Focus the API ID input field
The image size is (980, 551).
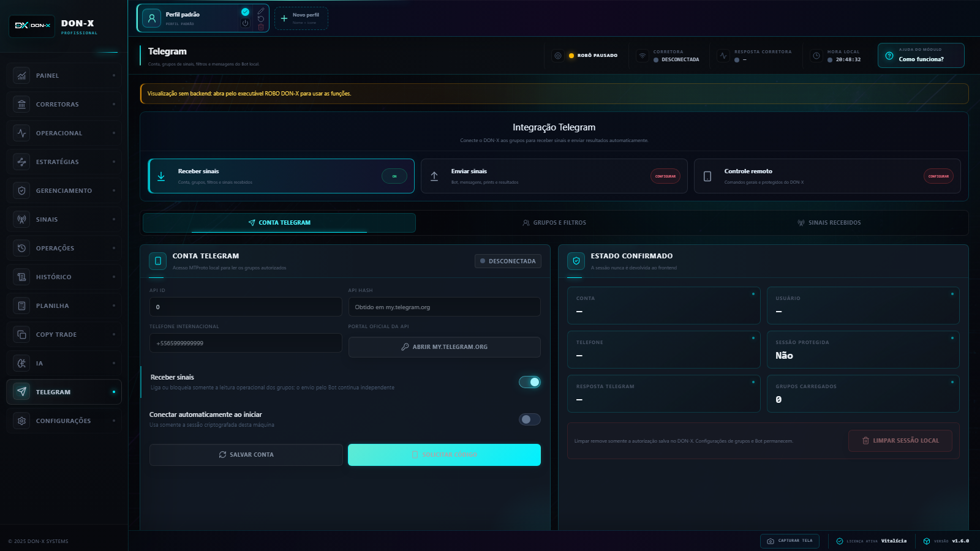pos(246,307)
